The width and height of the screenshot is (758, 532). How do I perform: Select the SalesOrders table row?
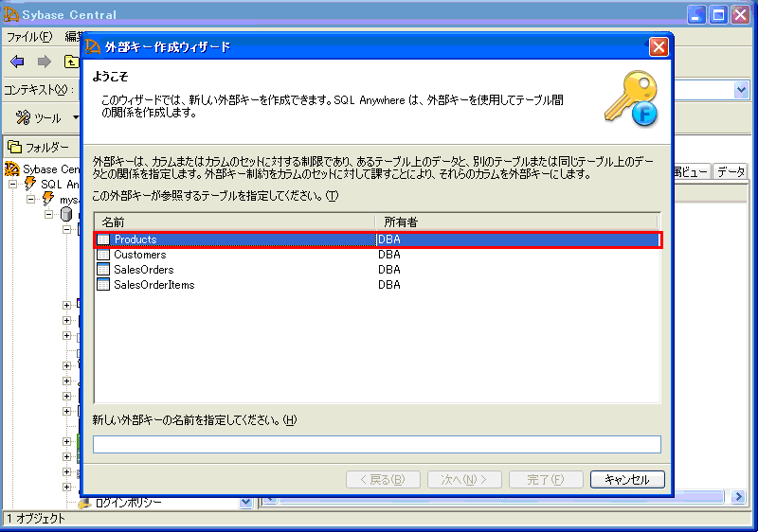(x=143, y=270)
